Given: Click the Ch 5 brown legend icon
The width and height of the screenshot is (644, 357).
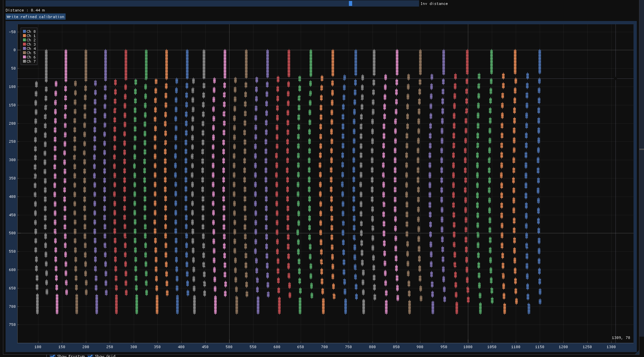Looking at the screenshot, I should [24, 53].
